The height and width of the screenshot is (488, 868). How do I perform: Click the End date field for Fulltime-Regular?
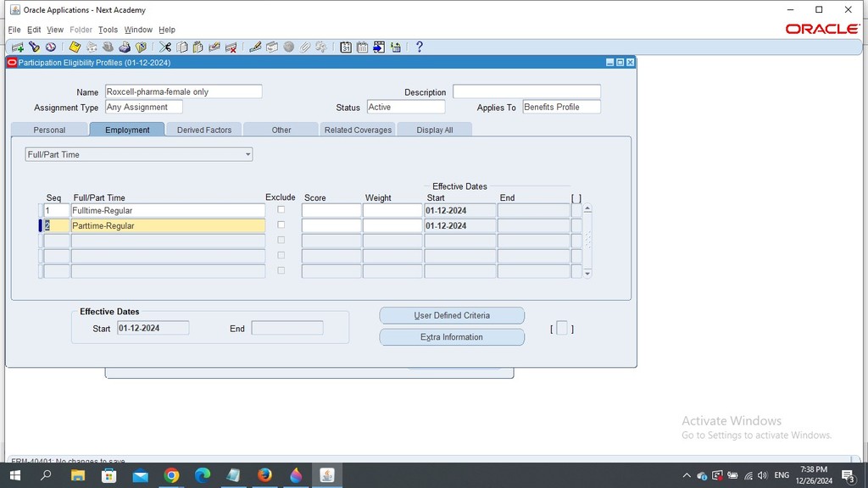tap(534, 210)
